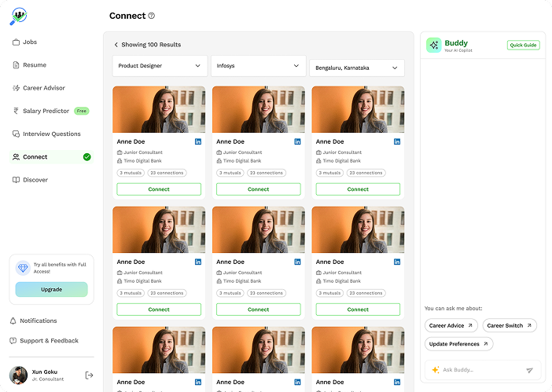Viewport: 552px width, 392px height.
Task: Select the Discover menu item
Action: pyautogui.click(x=30, y=180)
